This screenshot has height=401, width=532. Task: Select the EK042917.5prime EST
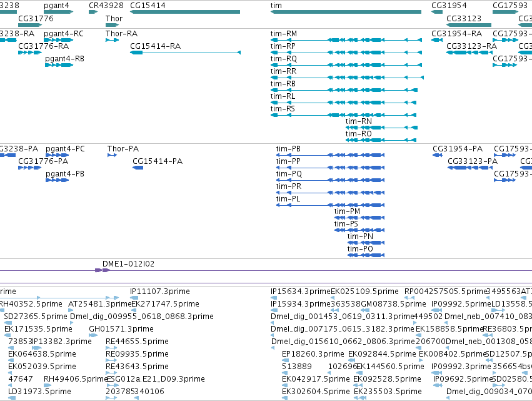pyautogui.click(x=284, y=386)
